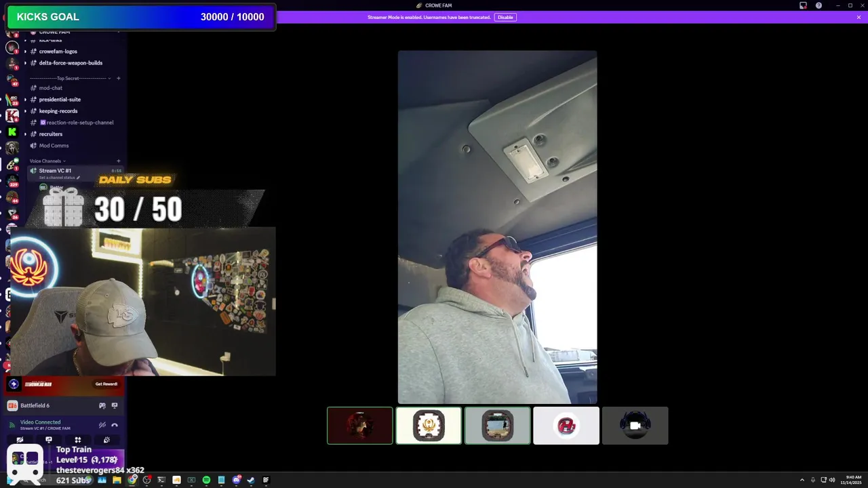This screenshot has width=868, height=488.
Task: Open server with 47 notification badge
Action: point(12,80)
